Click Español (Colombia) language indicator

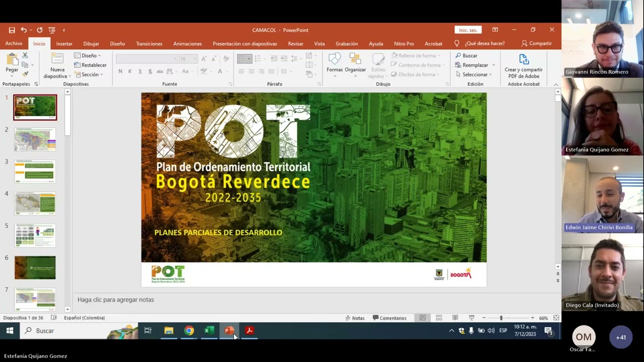click(x=85, y=318)
